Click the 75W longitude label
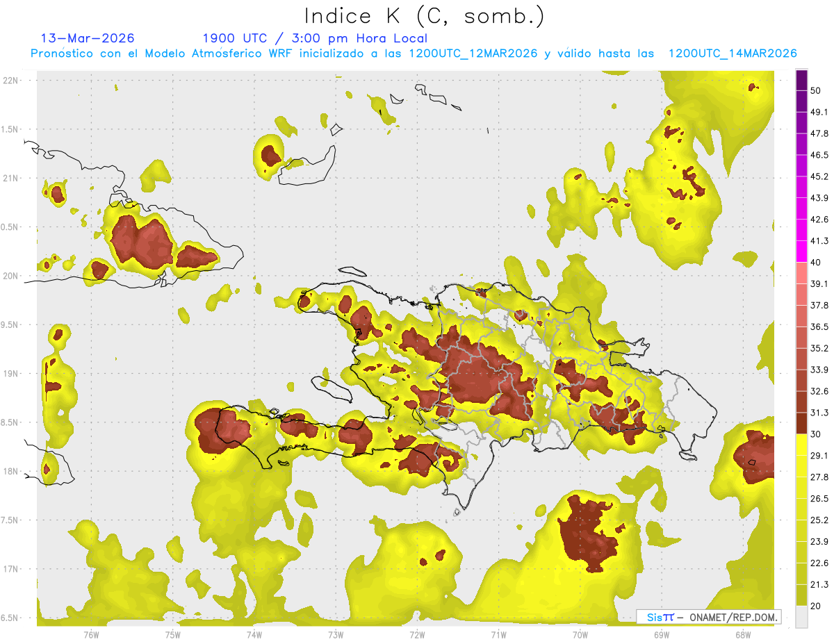The image size is (834, 644). coord(172,634)
